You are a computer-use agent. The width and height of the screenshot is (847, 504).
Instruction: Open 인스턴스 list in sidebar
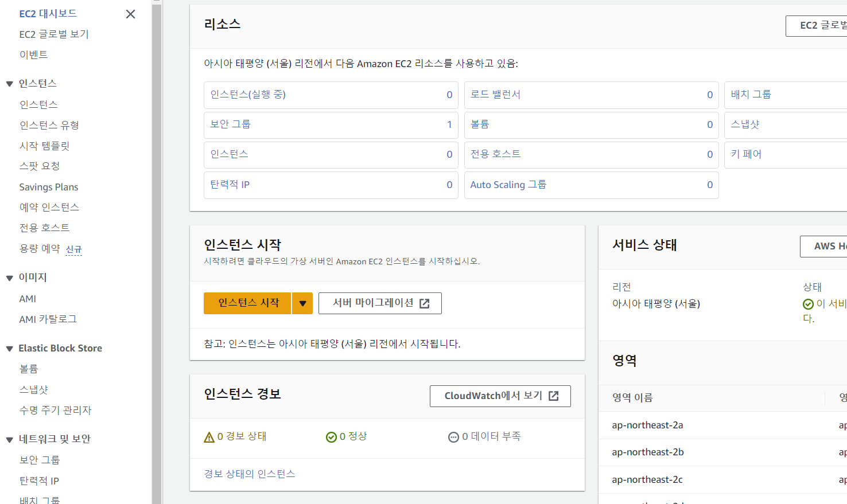click(x=38, y=104)
